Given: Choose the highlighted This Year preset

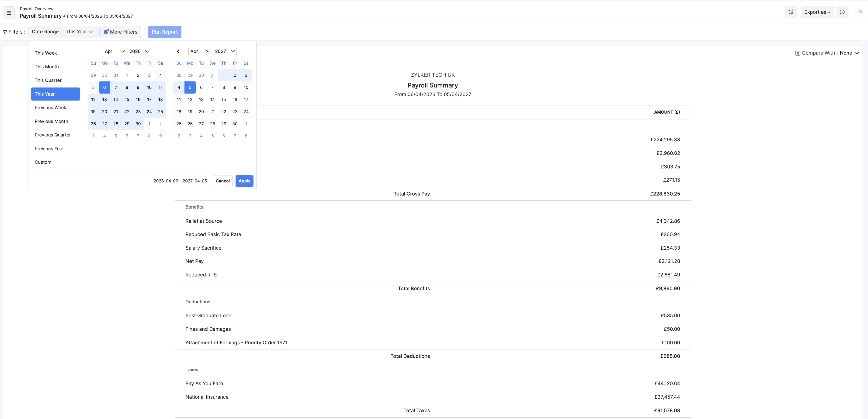Looking at the screenshot, I should 56,94.
